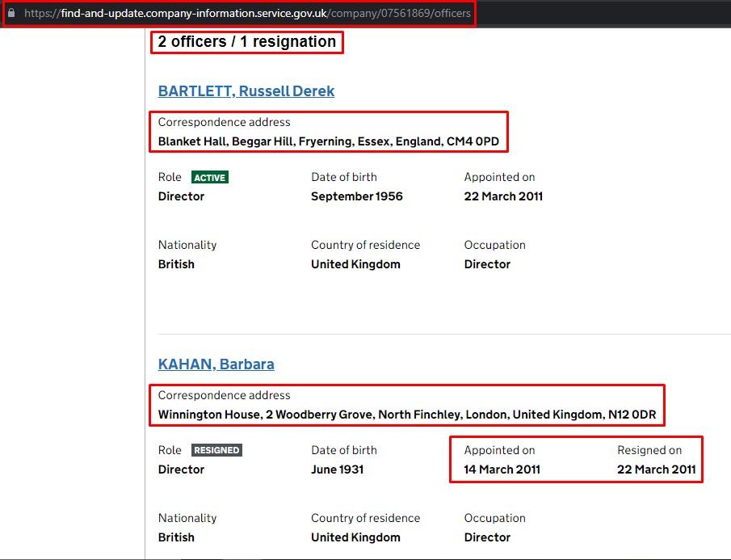This screenshot has width=731, height=560.
Task: Click the 'Country of residence' label under Kahan
Action: click(365, 519)
